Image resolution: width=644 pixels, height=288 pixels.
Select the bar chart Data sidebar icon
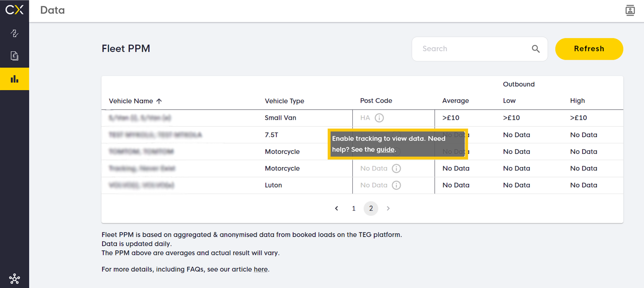tap(14, 79)
